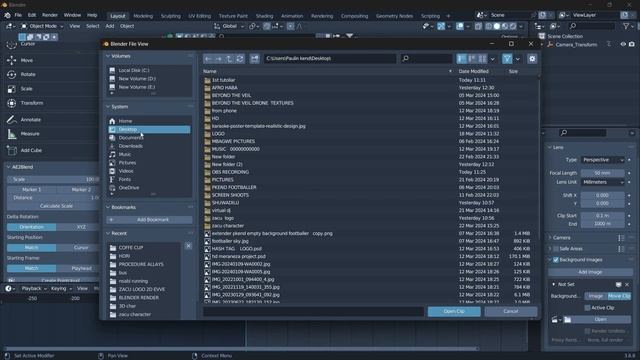Open lens Type Perspective dropdown
The width and height of the screenshot is (640, 360).
pyautogui.click(x=603, y=160)
